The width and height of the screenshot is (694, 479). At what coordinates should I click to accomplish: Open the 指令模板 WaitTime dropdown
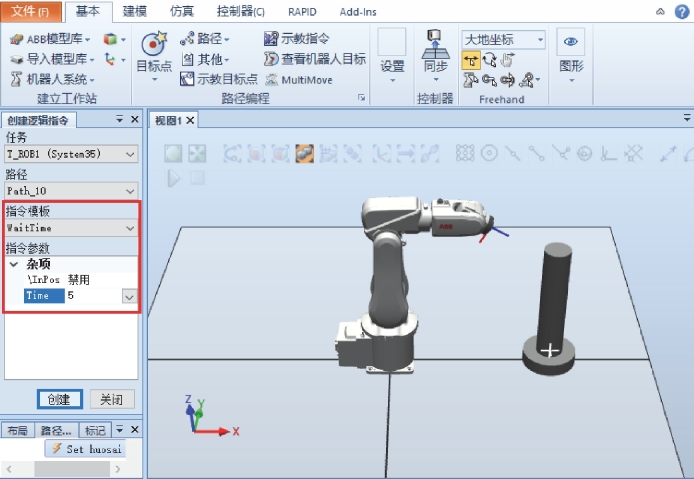pyautogui.click(x=130, y=228)
